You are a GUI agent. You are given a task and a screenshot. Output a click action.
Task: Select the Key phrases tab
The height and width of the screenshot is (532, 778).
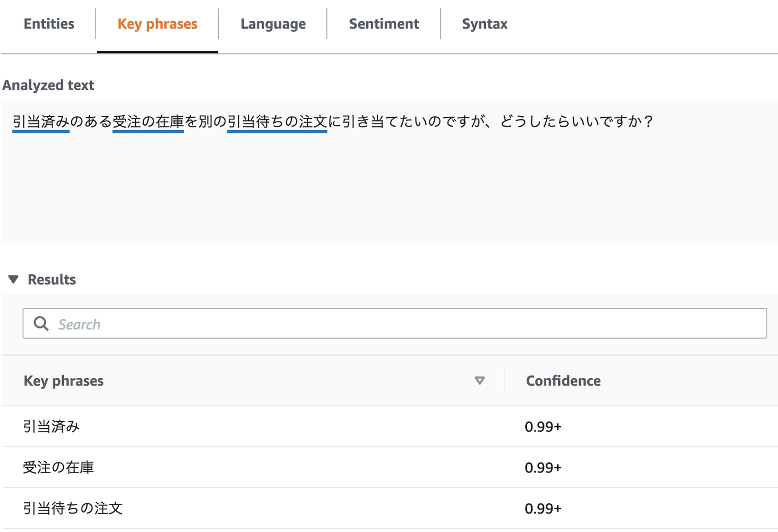pyautogui.click(x=157, y=24)
